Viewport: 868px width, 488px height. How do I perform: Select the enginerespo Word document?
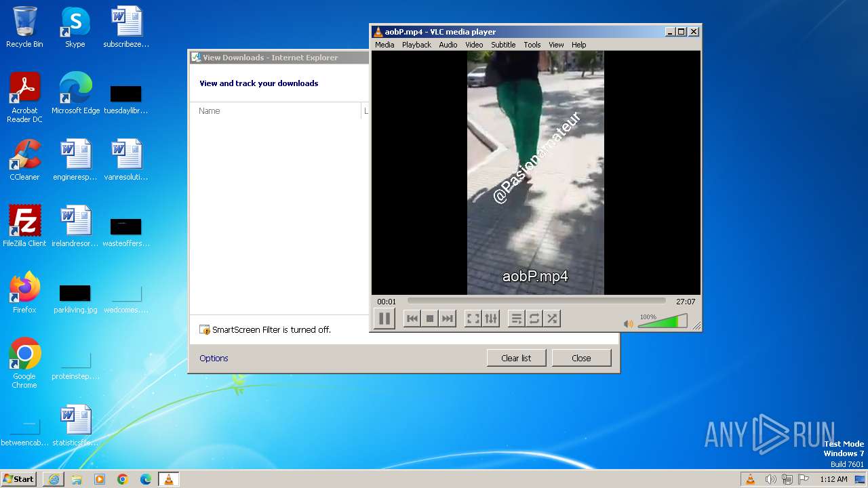(x=75, y=160)
